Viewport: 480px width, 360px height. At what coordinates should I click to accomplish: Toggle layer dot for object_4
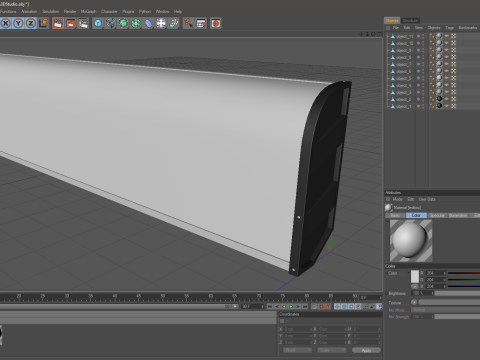(418, 85)
